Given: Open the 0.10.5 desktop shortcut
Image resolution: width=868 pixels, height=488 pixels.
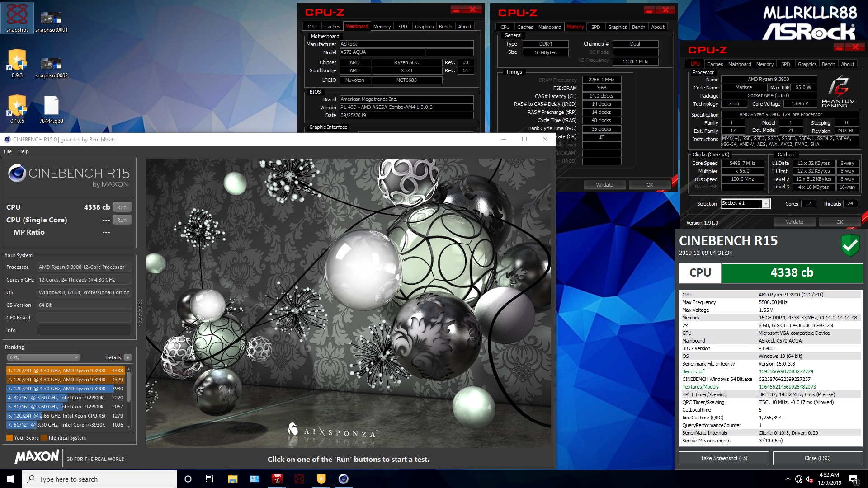Looking at the screenshot, I should (17, 109).
